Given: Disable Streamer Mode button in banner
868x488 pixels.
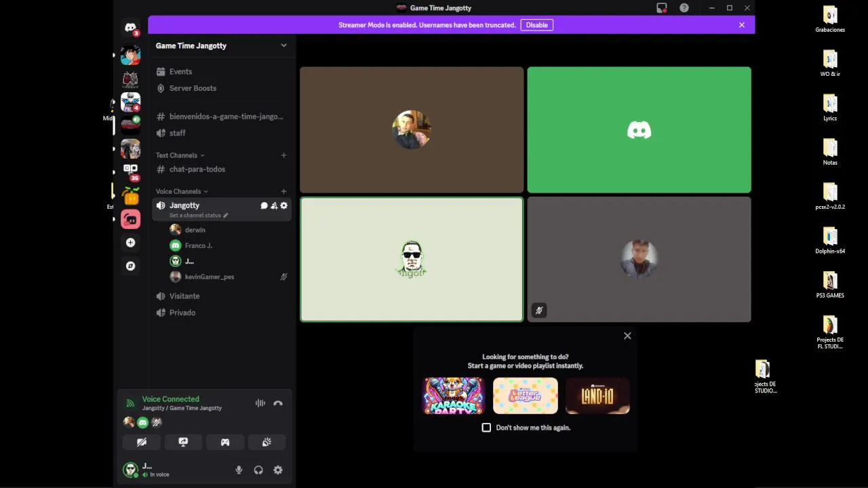Looking at the screenshot, I should [537, 25].
